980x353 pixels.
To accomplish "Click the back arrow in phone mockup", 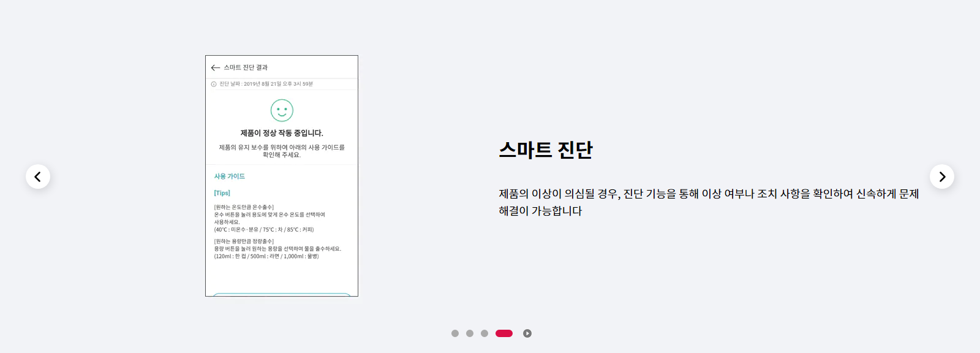I will pyautogui.click(x=216, y=67).
